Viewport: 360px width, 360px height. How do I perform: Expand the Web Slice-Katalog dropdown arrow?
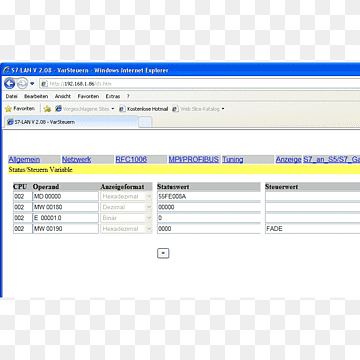(x=223, y=109)
